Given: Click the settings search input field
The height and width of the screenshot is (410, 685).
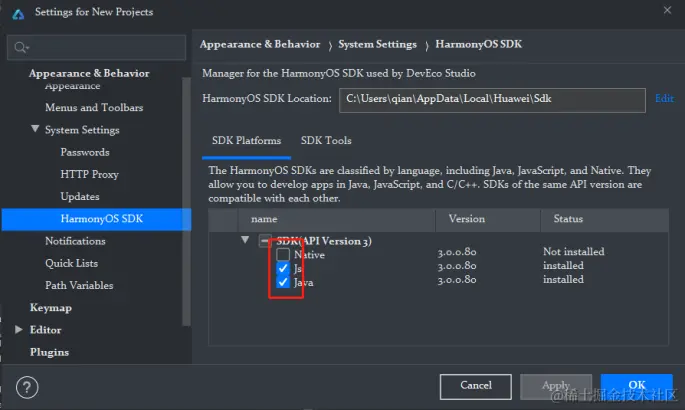Looking at the screenshot, I should (x=97, y=47).
